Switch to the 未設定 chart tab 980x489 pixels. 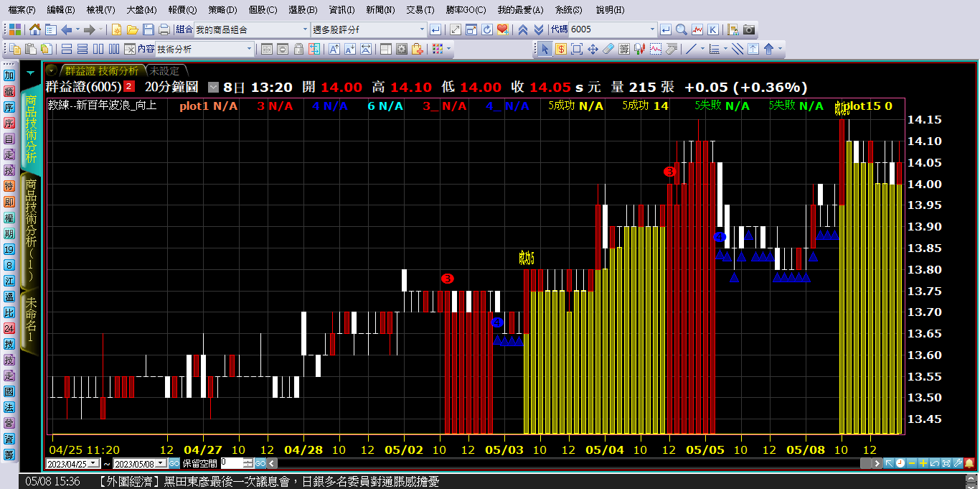[165, 70]
